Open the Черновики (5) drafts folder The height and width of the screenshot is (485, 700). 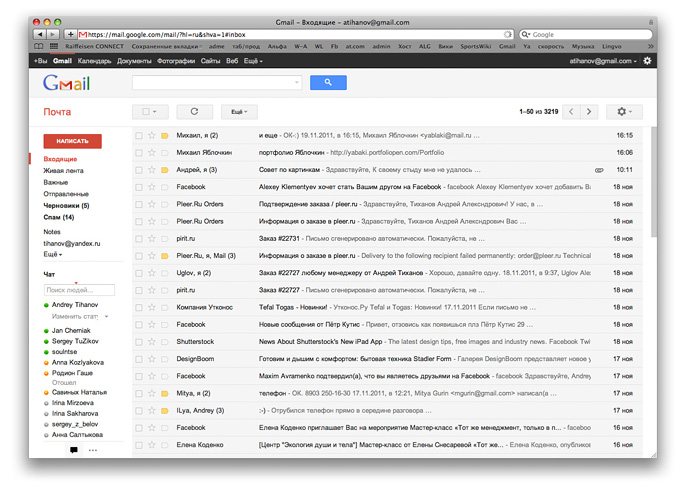click(66, 205)
